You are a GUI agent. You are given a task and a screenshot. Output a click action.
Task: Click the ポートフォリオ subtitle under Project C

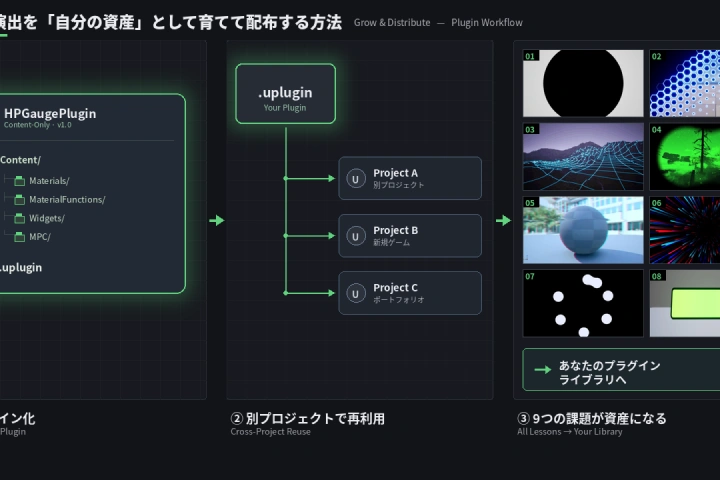click(399, 300)
